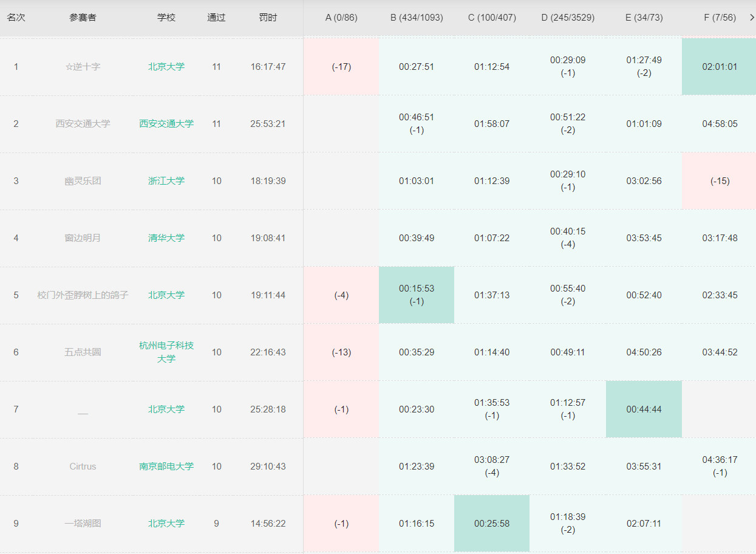Open participant Cirtrus
Viewport: 756px width, 554px height.
click(x=83, y=467)
